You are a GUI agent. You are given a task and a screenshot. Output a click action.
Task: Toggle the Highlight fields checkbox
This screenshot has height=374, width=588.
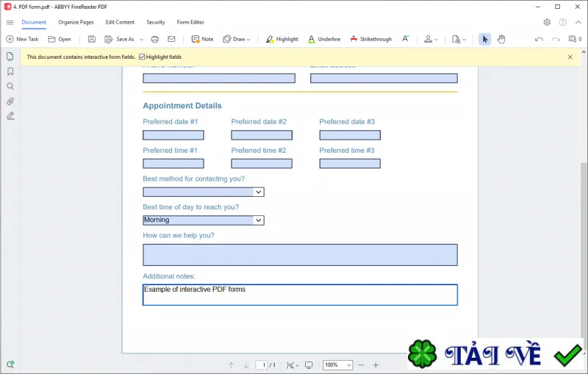coord(142,57)
